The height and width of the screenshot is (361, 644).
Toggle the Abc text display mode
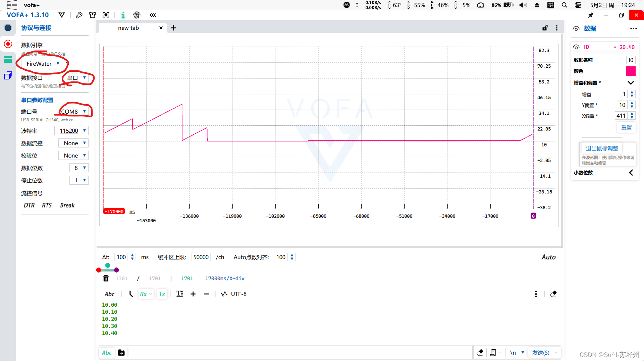tap(109, 294)
